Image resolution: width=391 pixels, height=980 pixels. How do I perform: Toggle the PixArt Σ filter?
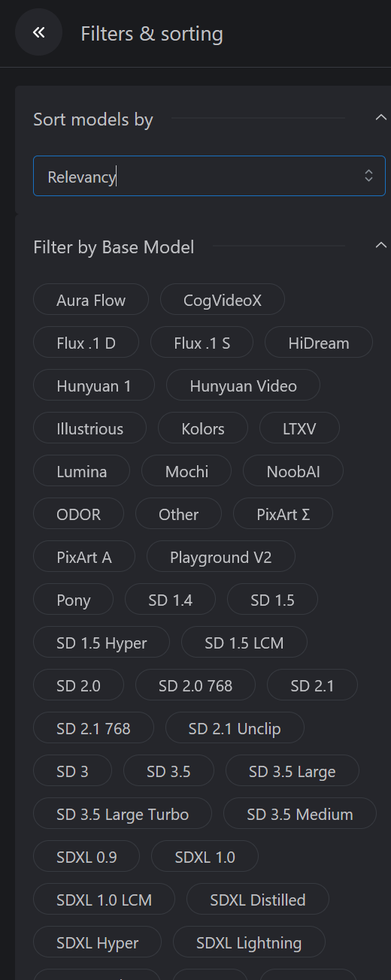click(x=283, y=514)
